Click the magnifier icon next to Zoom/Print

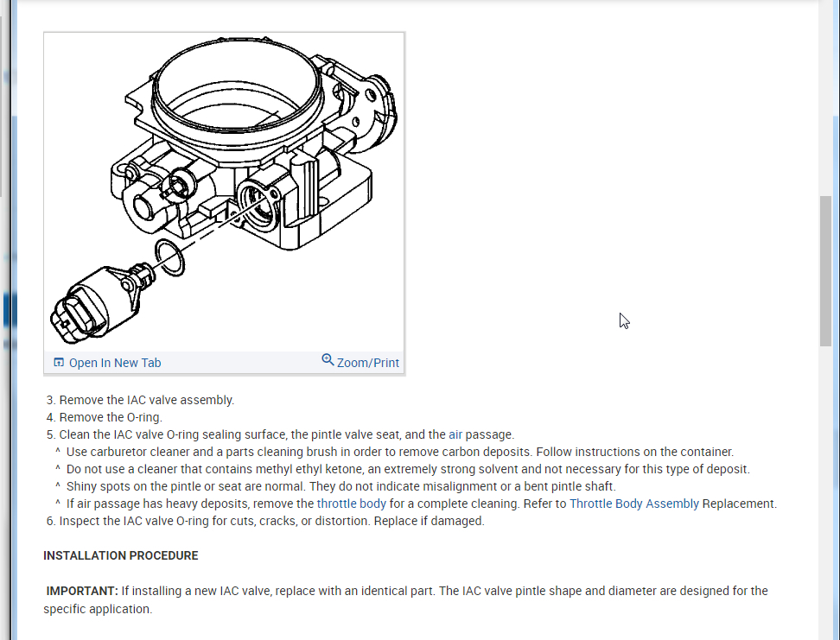tap(328, 360)
